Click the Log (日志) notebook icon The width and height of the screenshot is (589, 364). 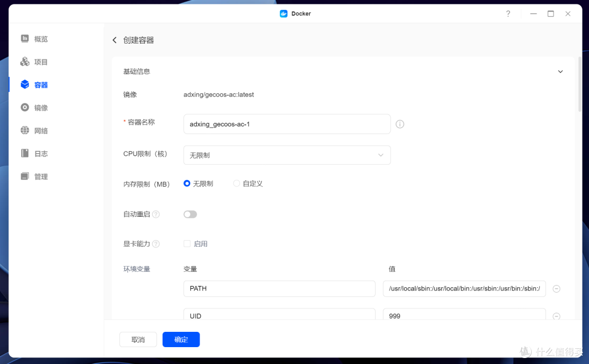[x=25, y=153]
